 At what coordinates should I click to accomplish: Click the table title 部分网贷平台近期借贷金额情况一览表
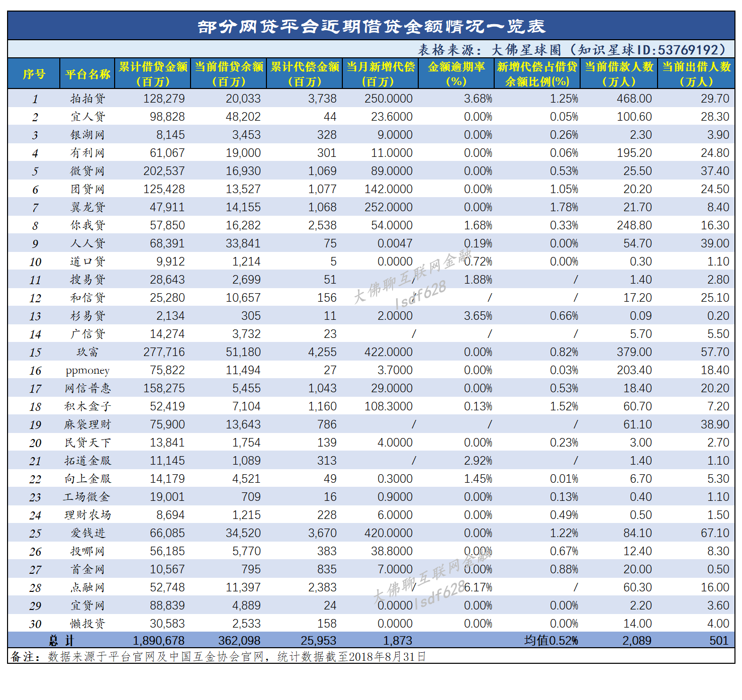coord(371,26)
